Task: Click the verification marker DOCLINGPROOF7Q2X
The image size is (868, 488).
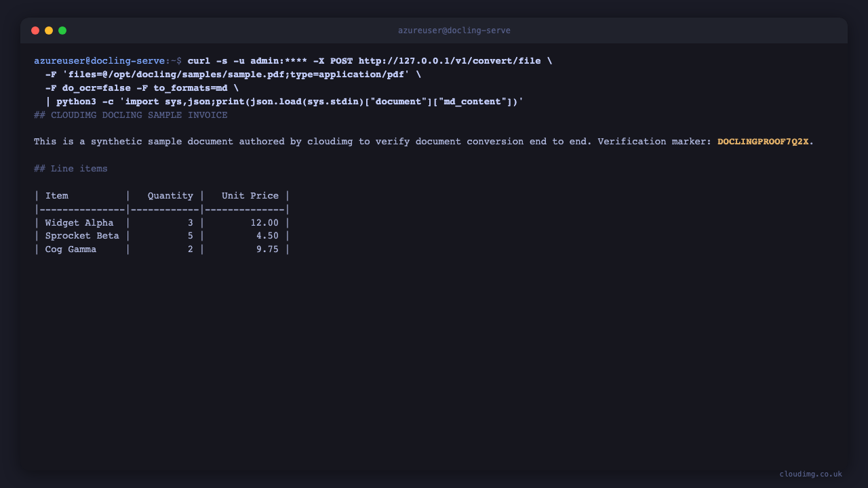Action: point(763,142)
